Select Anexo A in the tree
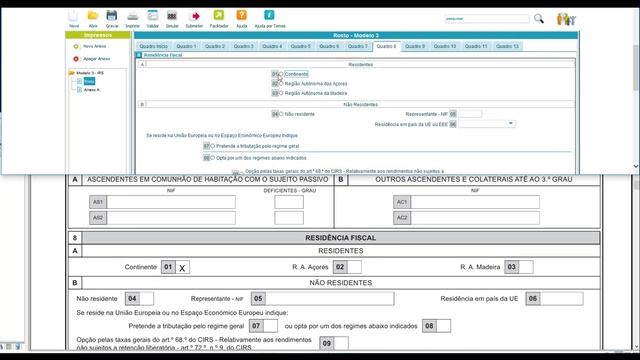 point(91,90)
